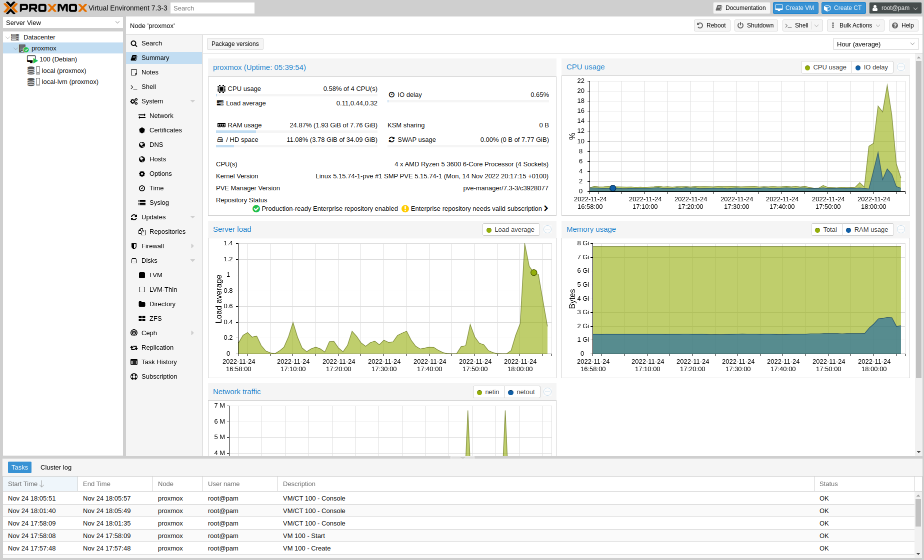Open Replication icon
This screenshot has width=924, height=560.
(134, 348)
